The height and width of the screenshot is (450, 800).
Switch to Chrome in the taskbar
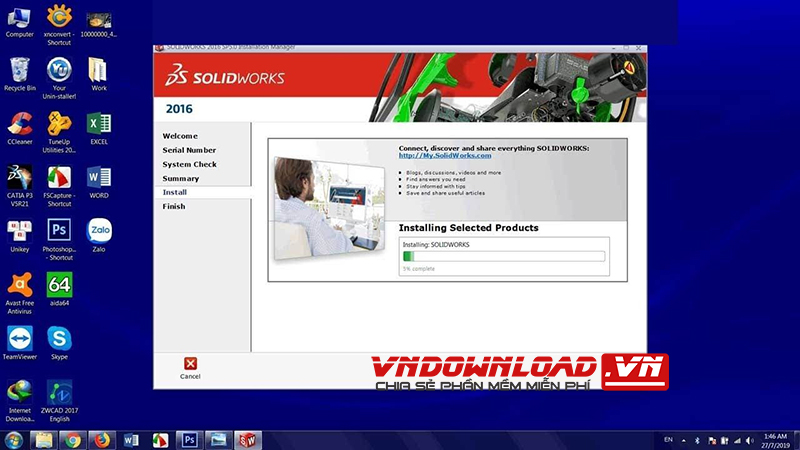point(72,440)
